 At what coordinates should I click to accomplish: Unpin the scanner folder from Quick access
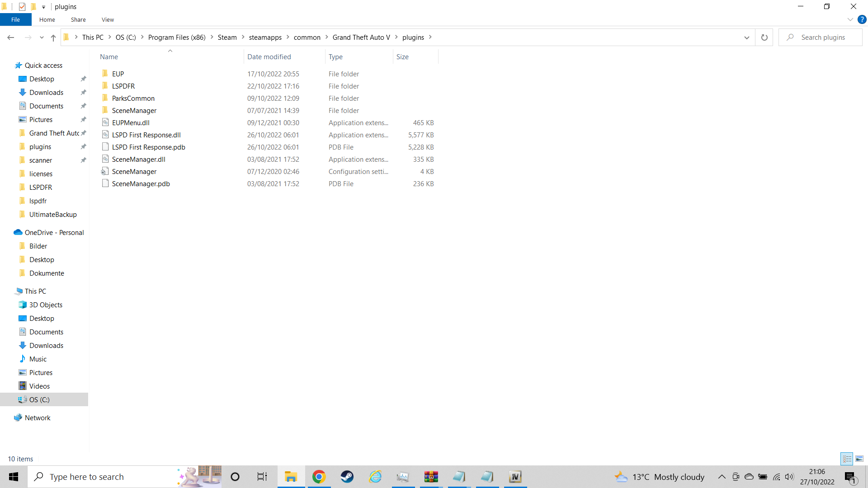(x=83, y=160)
